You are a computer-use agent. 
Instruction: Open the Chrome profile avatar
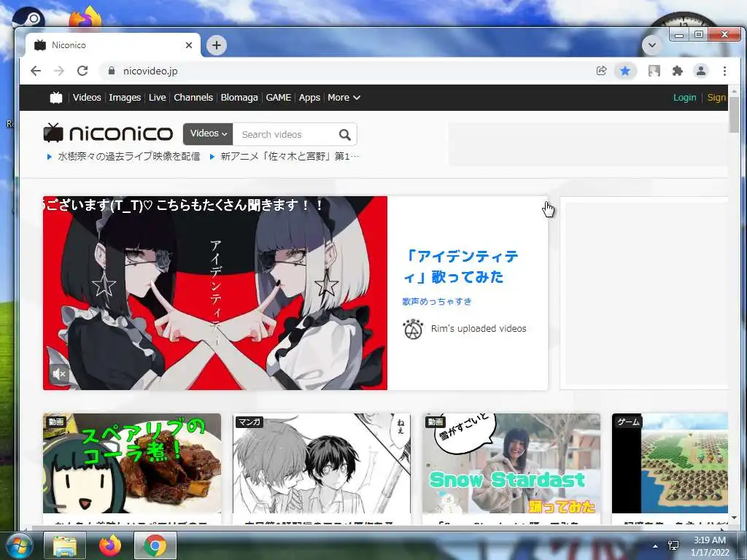pos(701,71)
